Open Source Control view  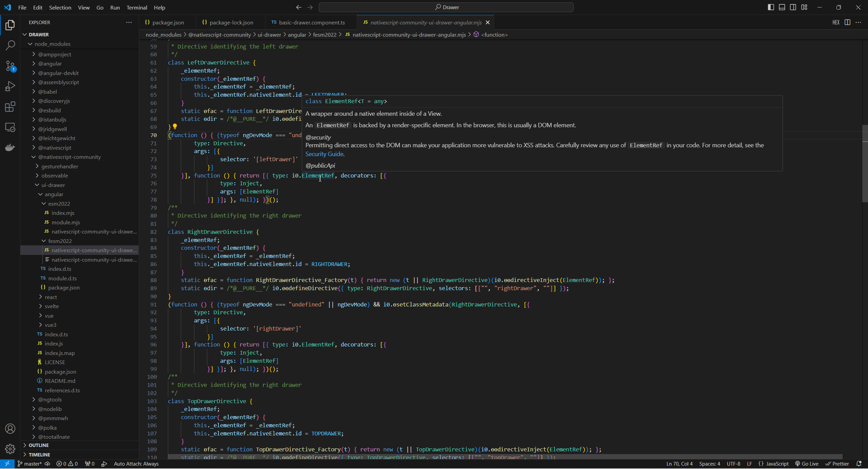10,66
